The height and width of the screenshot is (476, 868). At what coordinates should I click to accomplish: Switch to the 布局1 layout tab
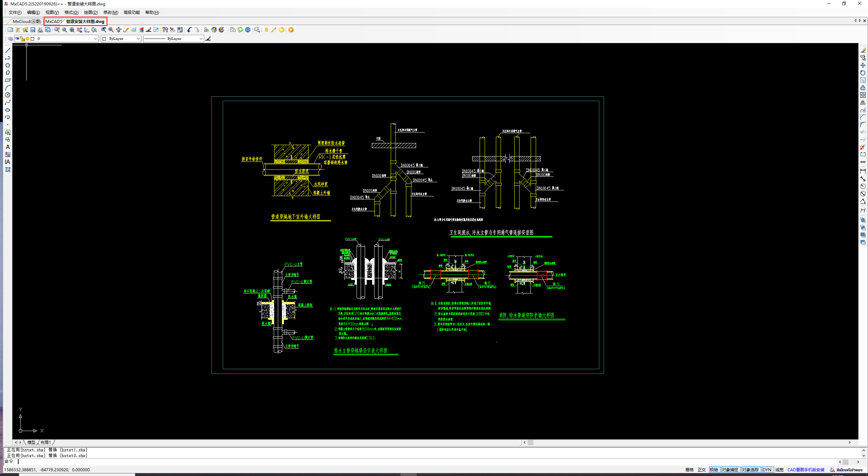[x=46, y=442]
